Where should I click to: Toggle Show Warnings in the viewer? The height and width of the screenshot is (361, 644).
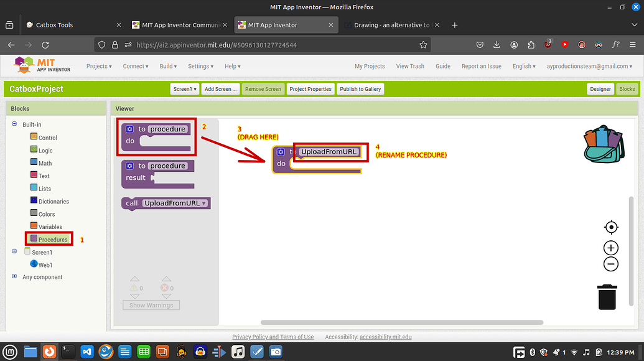point(151,304)
